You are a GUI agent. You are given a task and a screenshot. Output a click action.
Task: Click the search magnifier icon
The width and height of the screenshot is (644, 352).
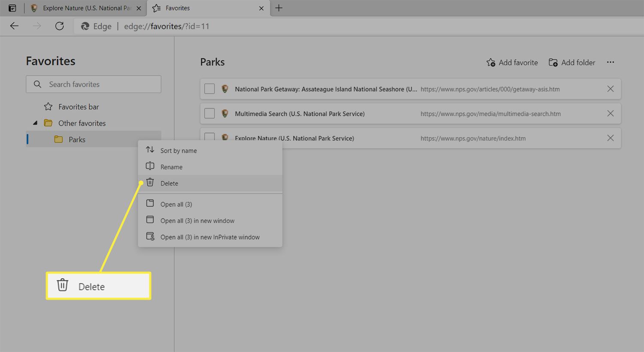pyautogui.click(x=38, y=84)
